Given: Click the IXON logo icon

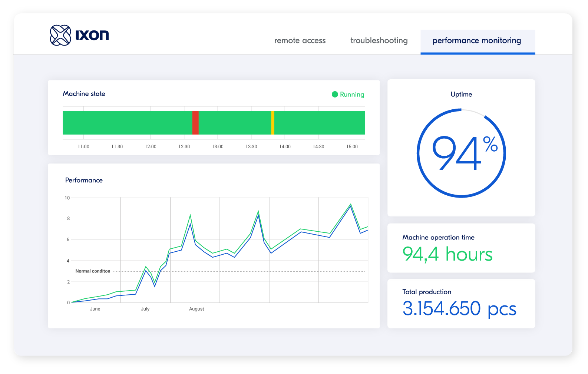Looking at the screenshot, I should [x=60, y=35].
